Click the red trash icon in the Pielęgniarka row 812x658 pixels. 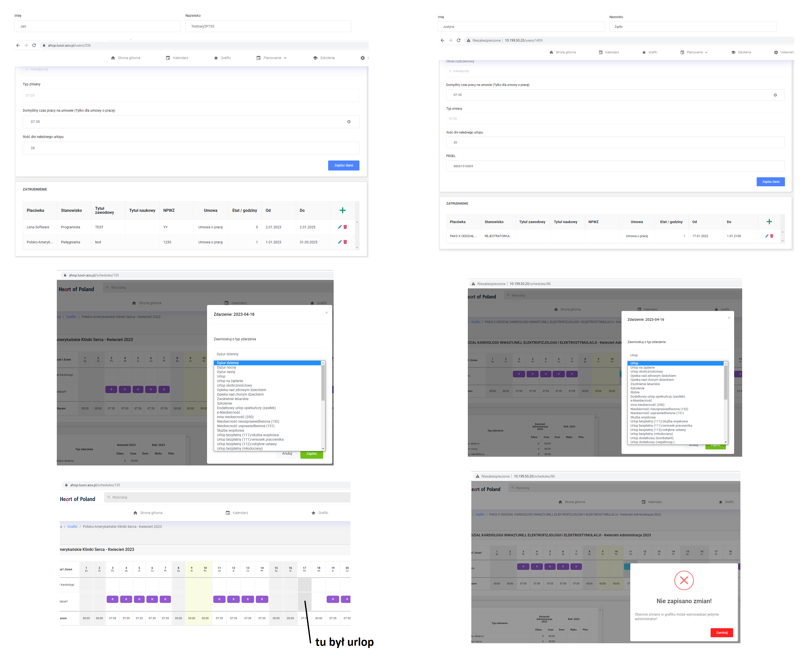click(345, 242)
